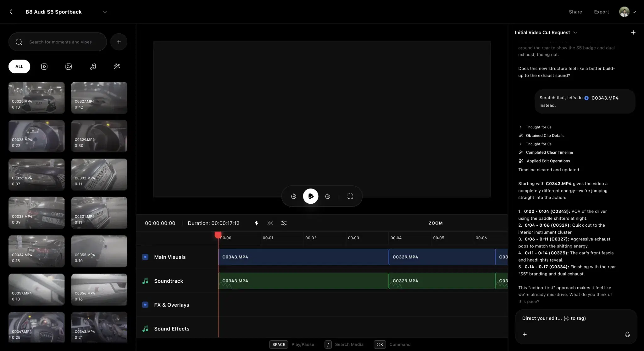Focus the 'Direct your edit...' input
The width and height of the screenshot is (644, 351).
click(575, 318)
